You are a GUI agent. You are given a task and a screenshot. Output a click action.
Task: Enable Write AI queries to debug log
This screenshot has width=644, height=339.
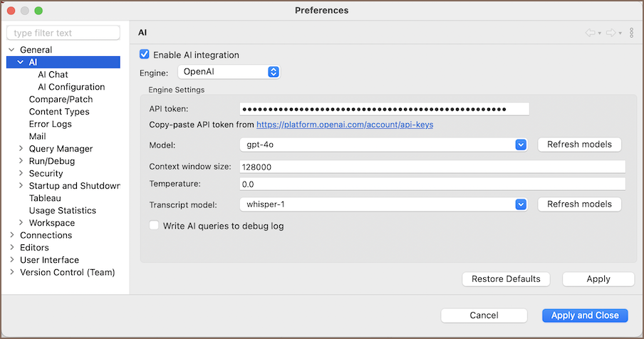click(x=155, y=226)
